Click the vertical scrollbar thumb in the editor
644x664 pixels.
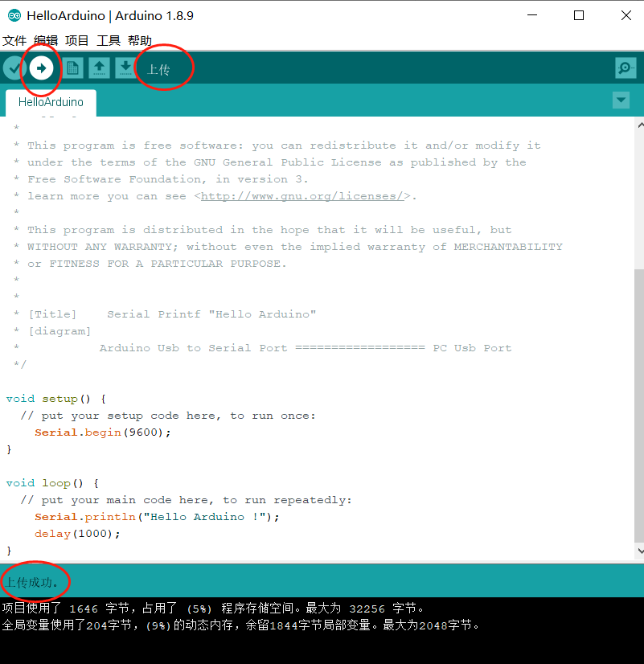(x=639, y=405)
